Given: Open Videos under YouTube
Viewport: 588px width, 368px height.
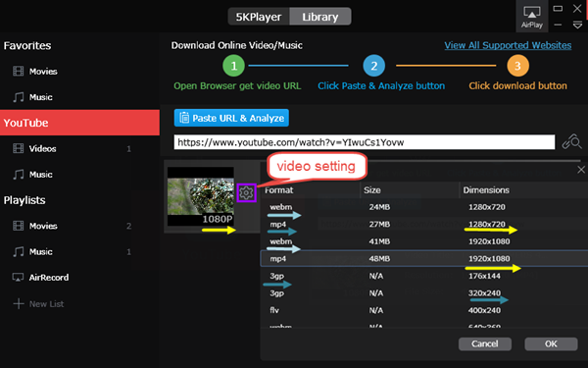Looking at the screenshot, I should (43, 149).
